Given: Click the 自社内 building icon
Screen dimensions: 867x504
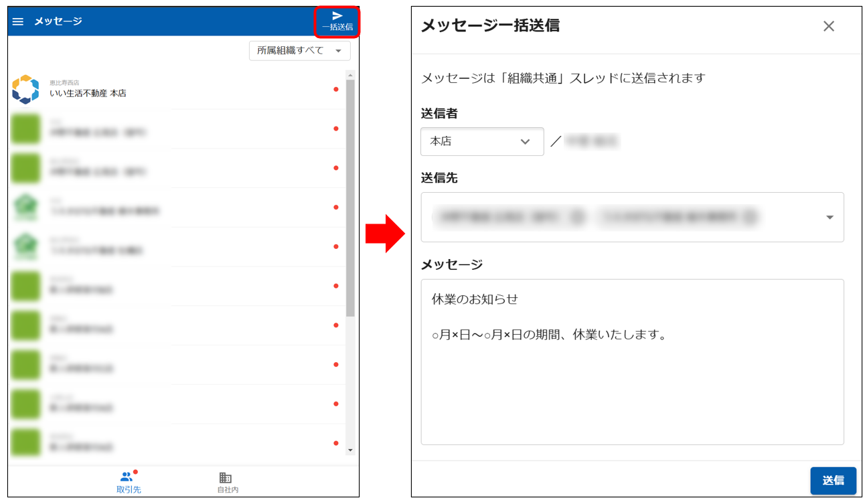Looking at the screenshot, I should click(225, 477).
